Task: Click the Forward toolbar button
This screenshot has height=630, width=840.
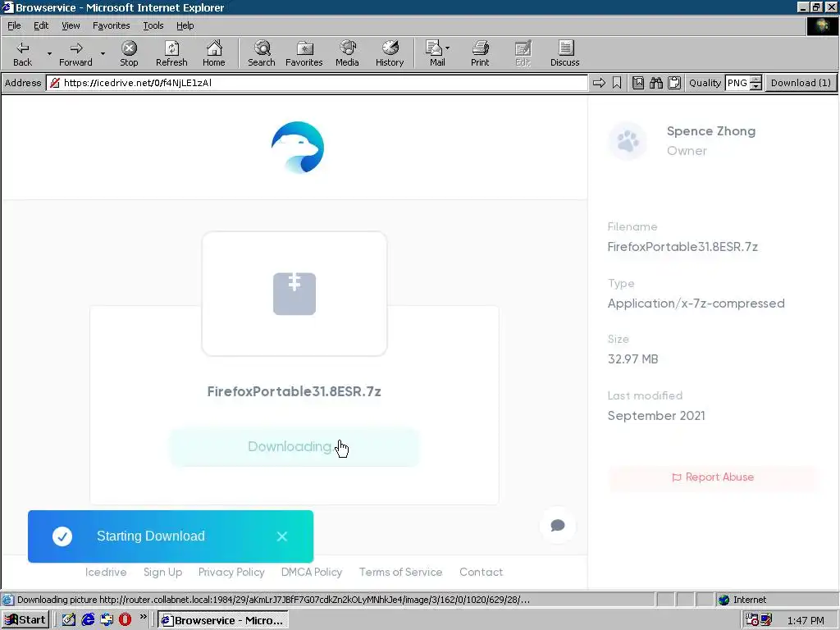Action: tap(75, 53)
